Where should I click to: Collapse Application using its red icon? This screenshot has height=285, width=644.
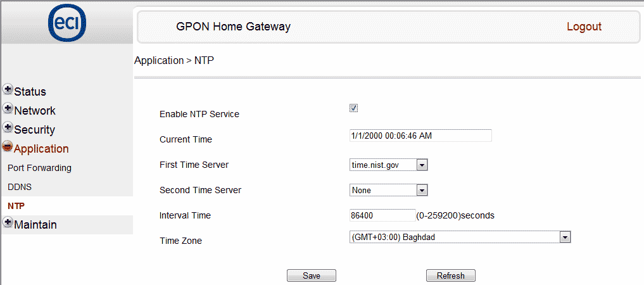tap(8, 148)
